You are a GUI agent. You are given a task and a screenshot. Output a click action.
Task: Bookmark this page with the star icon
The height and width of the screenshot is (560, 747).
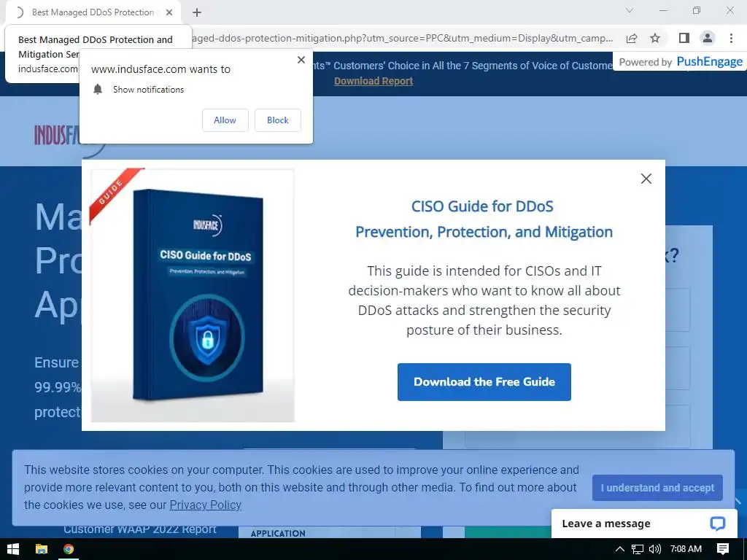(655, 38)
